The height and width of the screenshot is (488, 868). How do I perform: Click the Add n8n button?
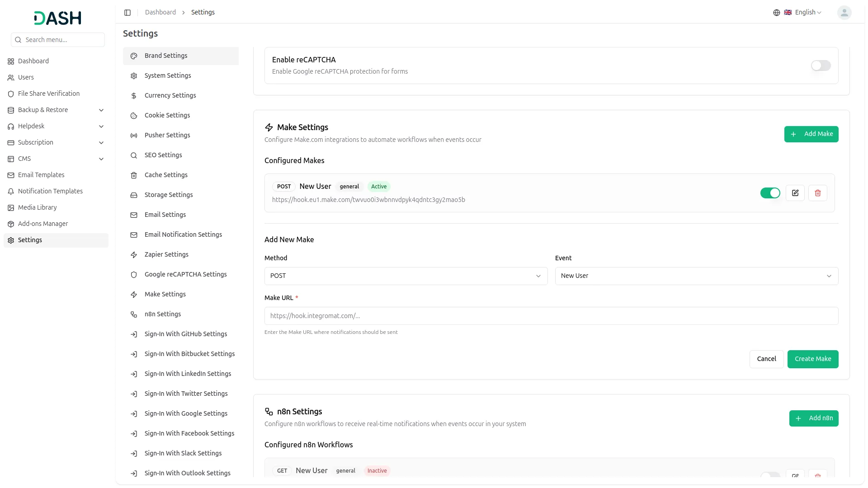click(x=813, y=418)
